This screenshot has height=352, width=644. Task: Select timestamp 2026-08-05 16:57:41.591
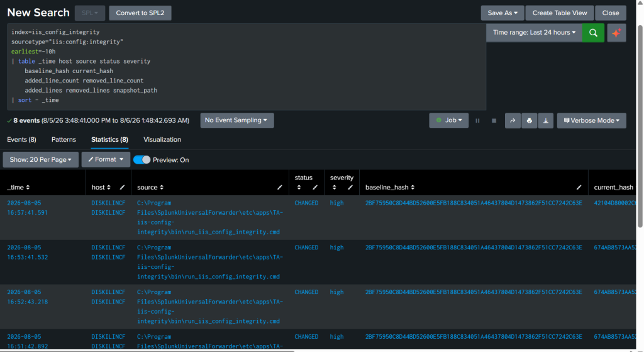click(27, 208)
